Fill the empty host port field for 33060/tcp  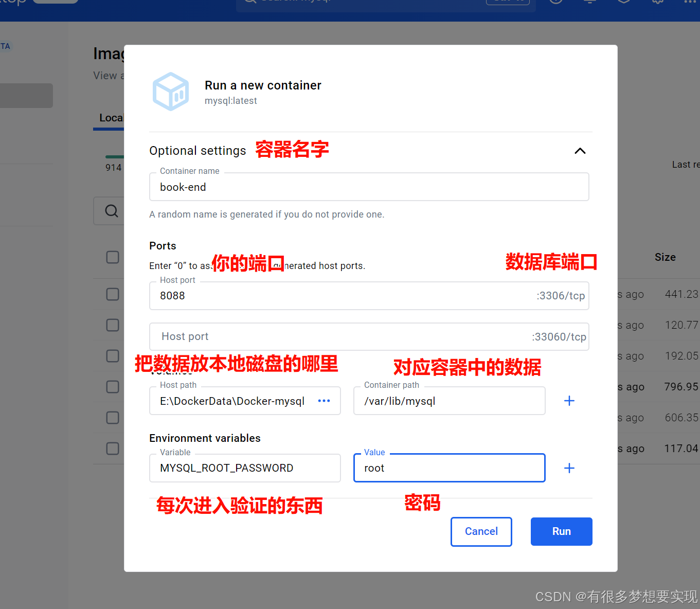click(x=369, y=337)
